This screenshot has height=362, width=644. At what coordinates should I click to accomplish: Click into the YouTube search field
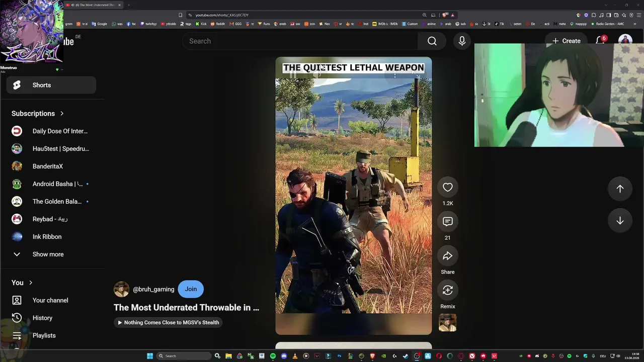pyautogui.click(x=300, y=41)
